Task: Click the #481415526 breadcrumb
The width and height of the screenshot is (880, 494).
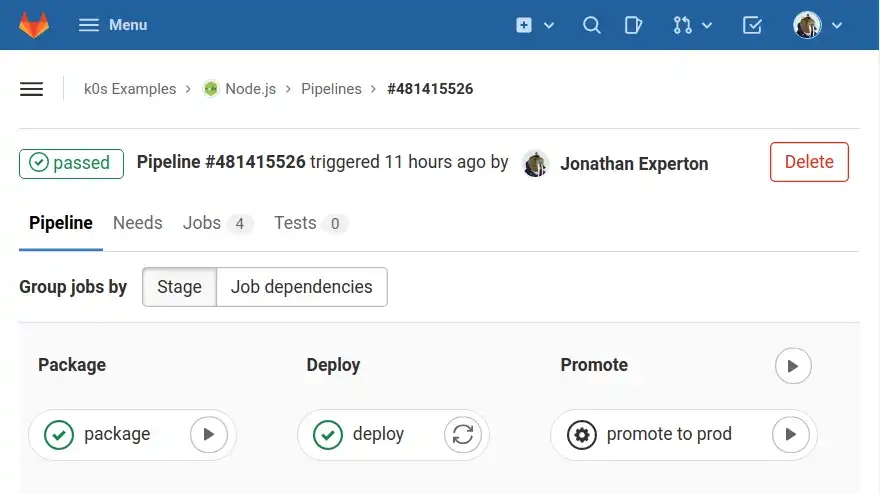Action: (430, 89)
